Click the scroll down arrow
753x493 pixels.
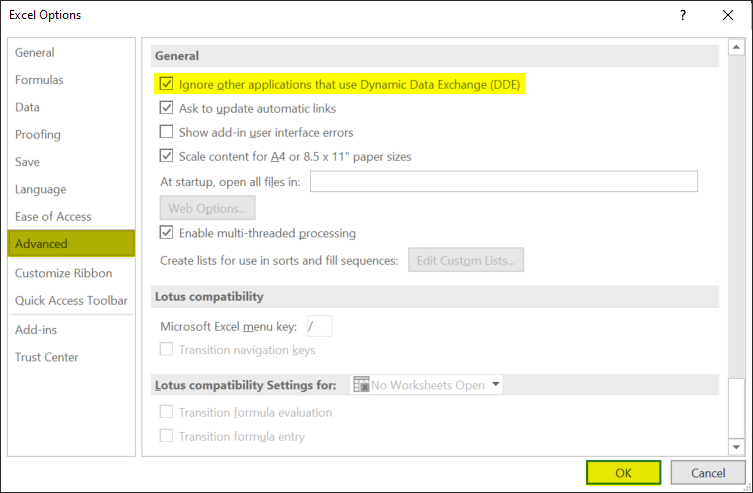click(x=736, y=447)
